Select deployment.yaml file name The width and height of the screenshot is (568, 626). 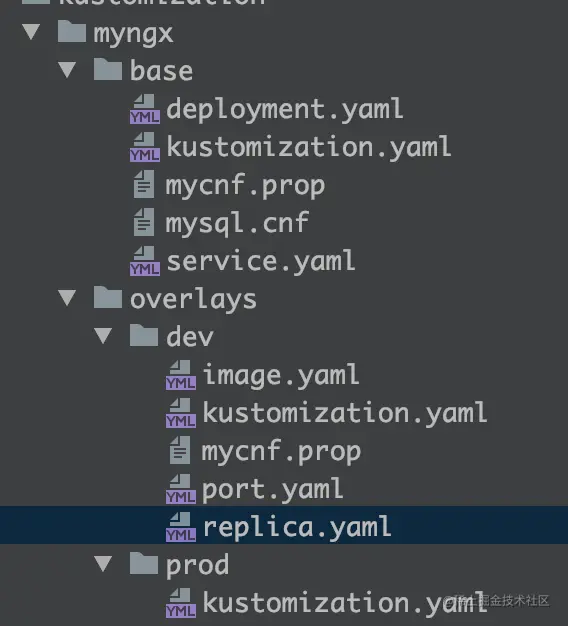tap(285, 109)
